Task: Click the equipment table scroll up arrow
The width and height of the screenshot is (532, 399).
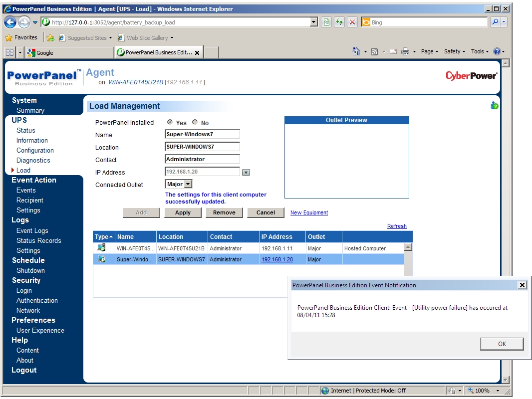Action: [x=409, y=247]
